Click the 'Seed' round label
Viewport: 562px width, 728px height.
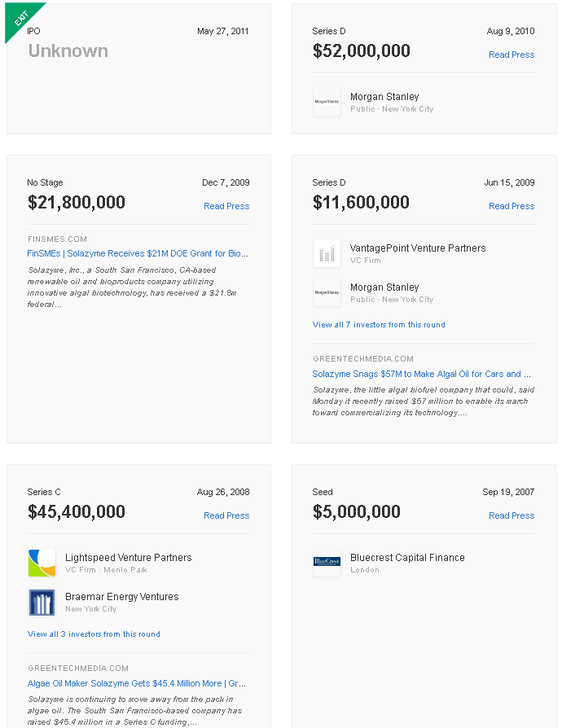(323, 492)
